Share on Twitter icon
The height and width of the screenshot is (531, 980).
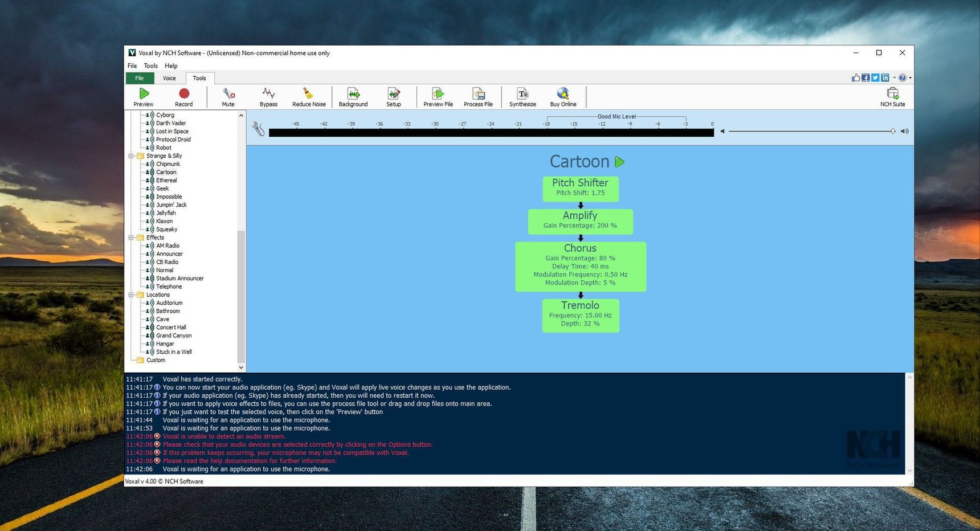pyautogui.click(x=875, y=77)
